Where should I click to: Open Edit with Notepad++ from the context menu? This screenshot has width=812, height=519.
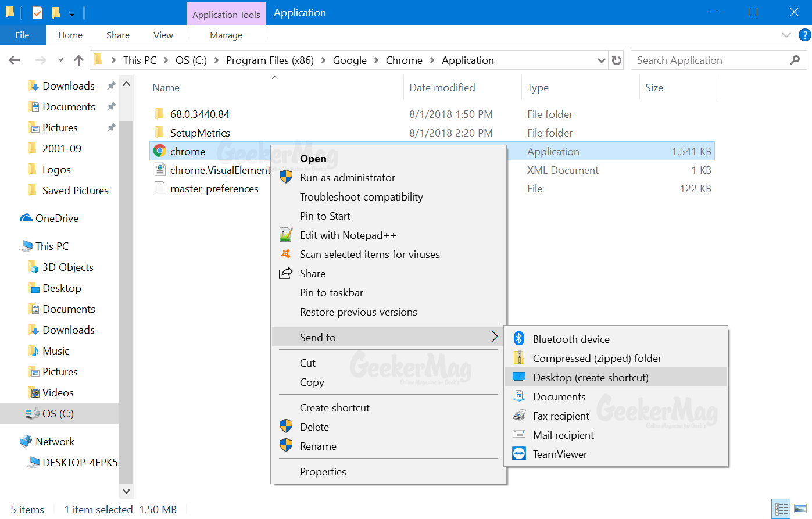pos(349,235)
